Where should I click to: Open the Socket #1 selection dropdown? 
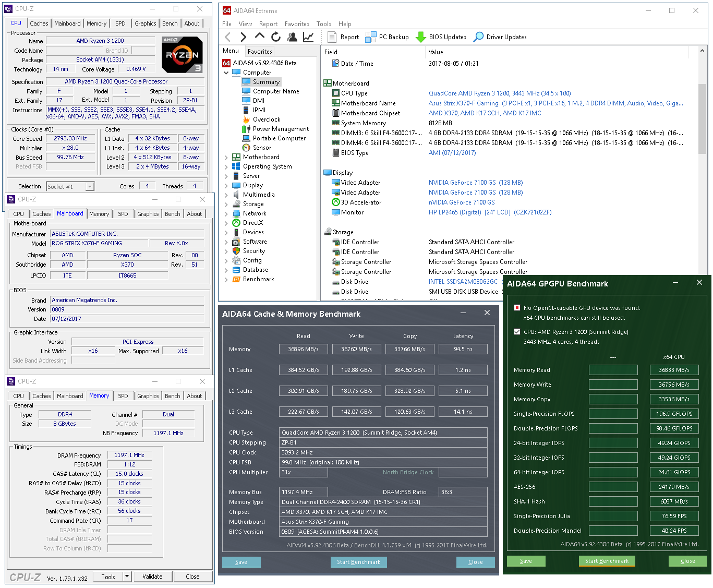point(90,186)
